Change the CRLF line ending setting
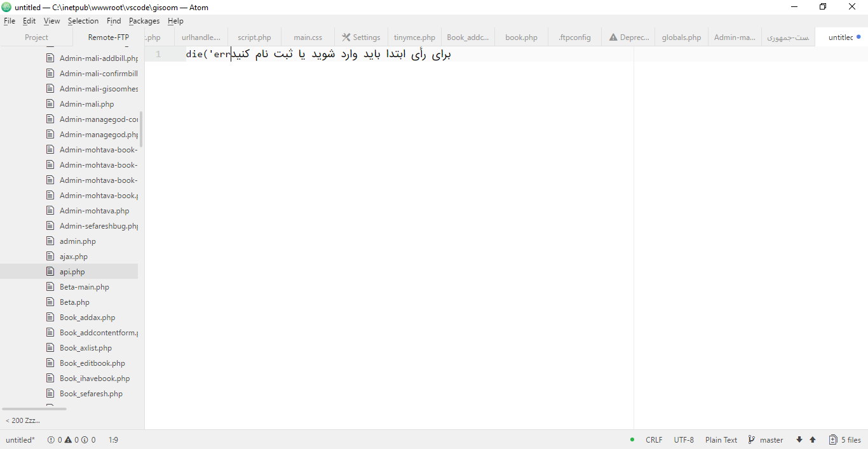Screen dimensions: 868x449 [654, 439]
